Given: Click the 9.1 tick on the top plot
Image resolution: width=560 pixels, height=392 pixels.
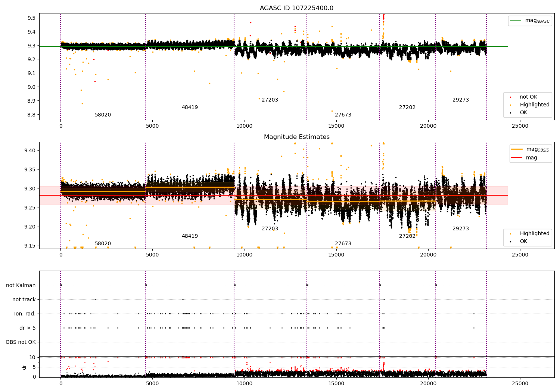Looking at the screenshot, I should (x=31, y=74).
